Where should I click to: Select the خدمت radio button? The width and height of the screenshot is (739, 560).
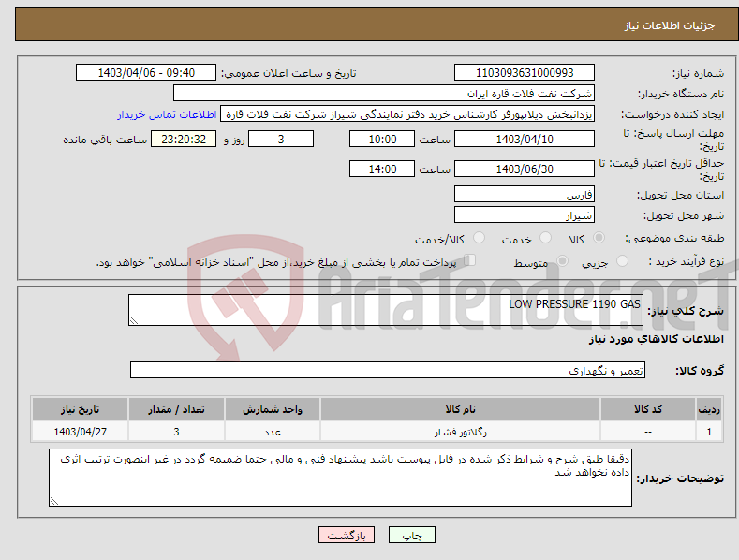[x=545, y=238]
